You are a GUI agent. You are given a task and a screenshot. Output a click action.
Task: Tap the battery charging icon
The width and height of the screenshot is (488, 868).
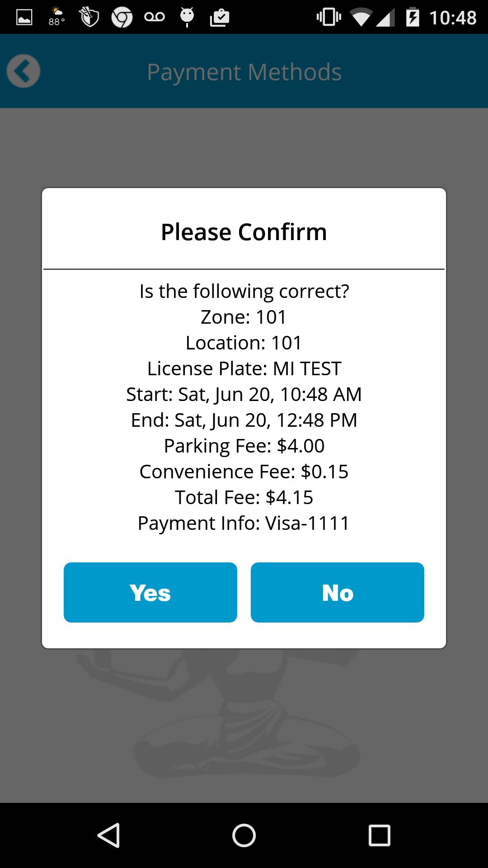coord(413,17)
